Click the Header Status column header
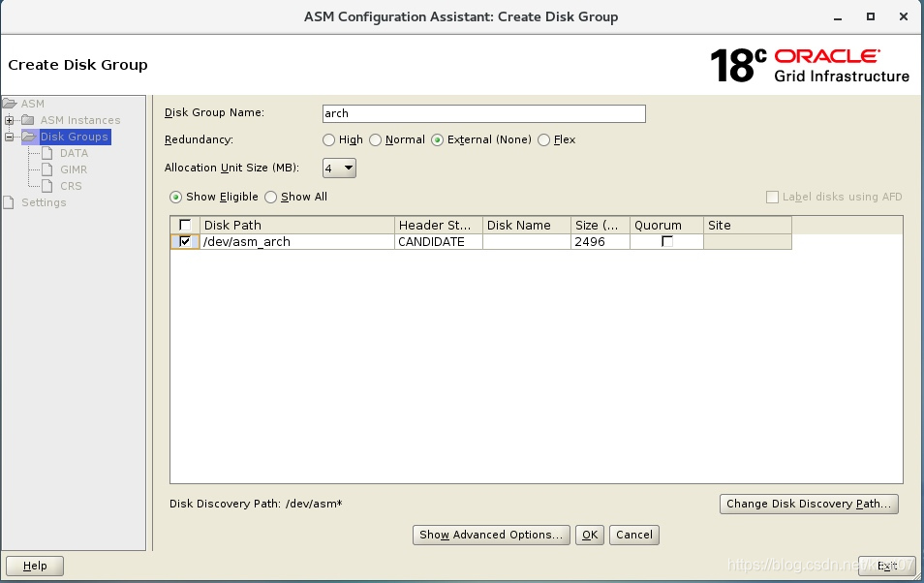Image resolution: width=924 pixels, height=583 pixels. (x=439, y=226)
